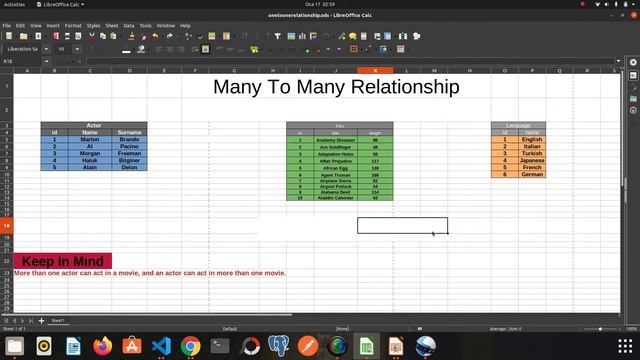640x360 pixels.
Task: Switch to the Sheet1 tab
Action: click(x=58, y=321)
